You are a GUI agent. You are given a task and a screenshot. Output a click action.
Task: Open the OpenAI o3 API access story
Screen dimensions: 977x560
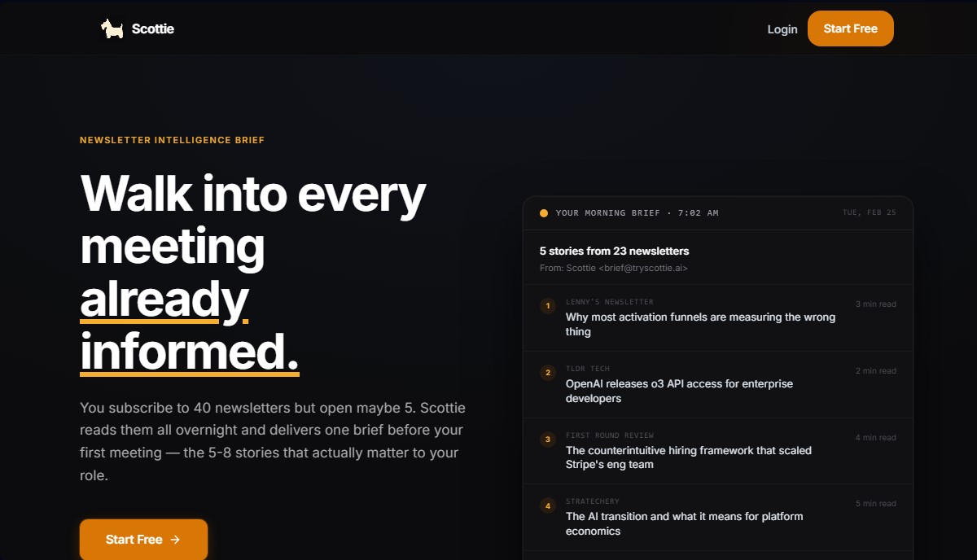coord(679,391)
